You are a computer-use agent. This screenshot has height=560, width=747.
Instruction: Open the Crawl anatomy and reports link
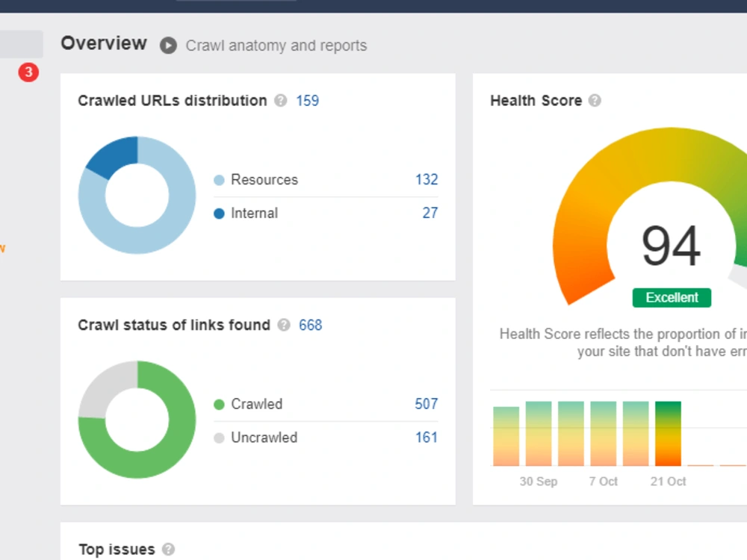tap(276, 46)
